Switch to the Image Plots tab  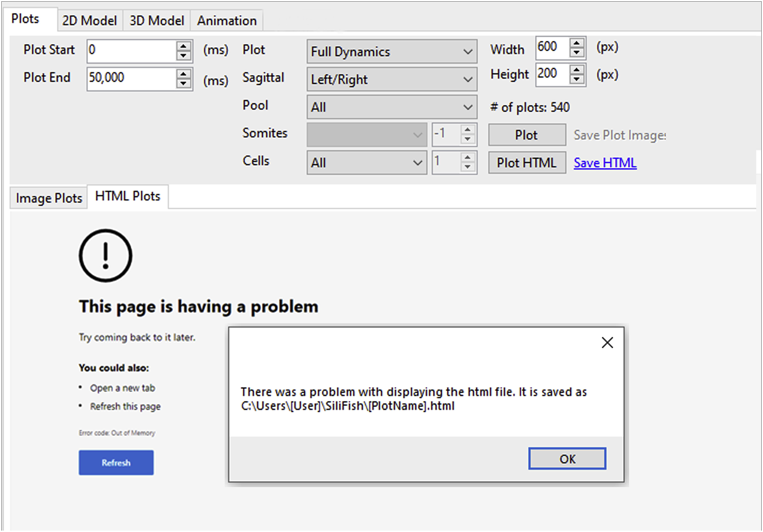pos(49,198)
